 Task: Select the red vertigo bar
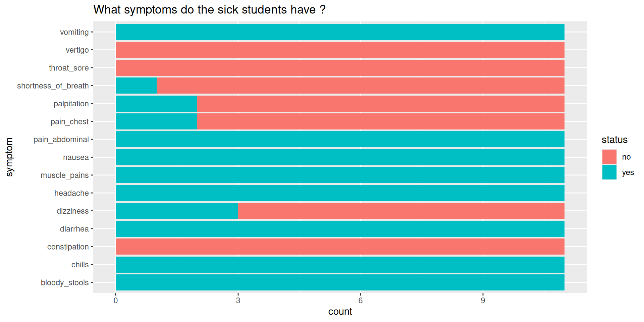click(340, 50)
